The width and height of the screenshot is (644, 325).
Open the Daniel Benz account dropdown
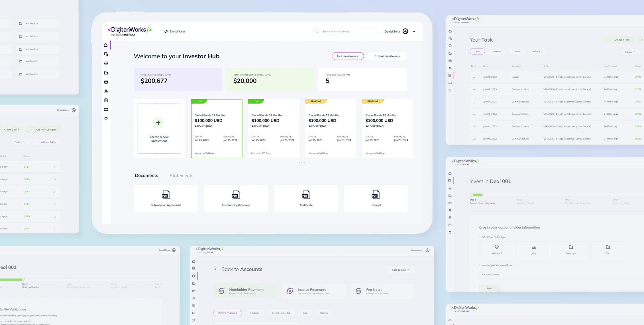click(414, 31)
